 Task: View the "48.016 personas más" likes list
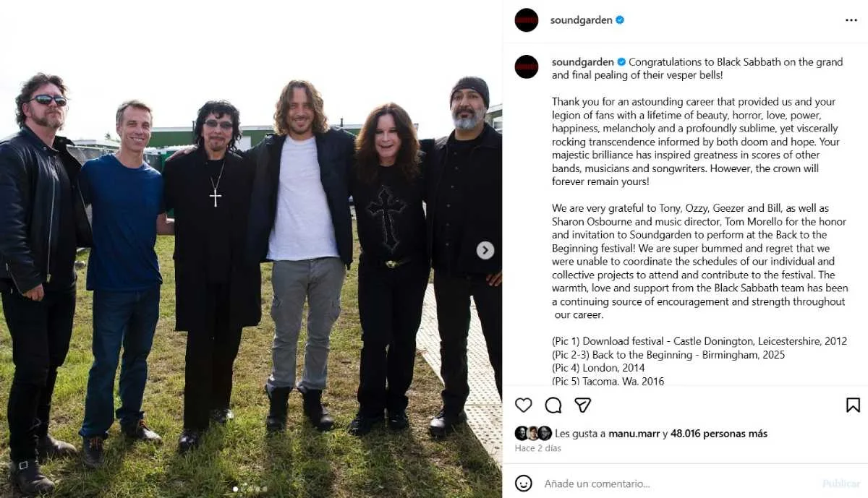(719, 434)
